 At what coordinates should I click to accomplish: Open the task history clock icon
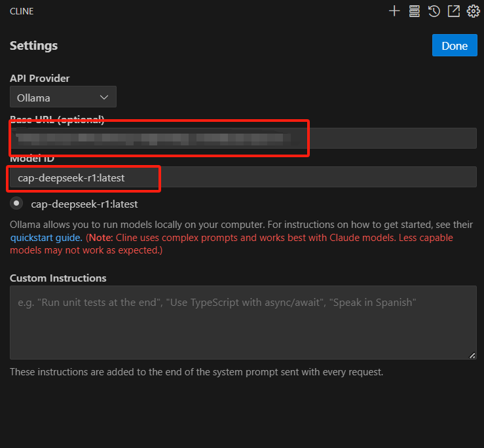(x=434, y=11)
